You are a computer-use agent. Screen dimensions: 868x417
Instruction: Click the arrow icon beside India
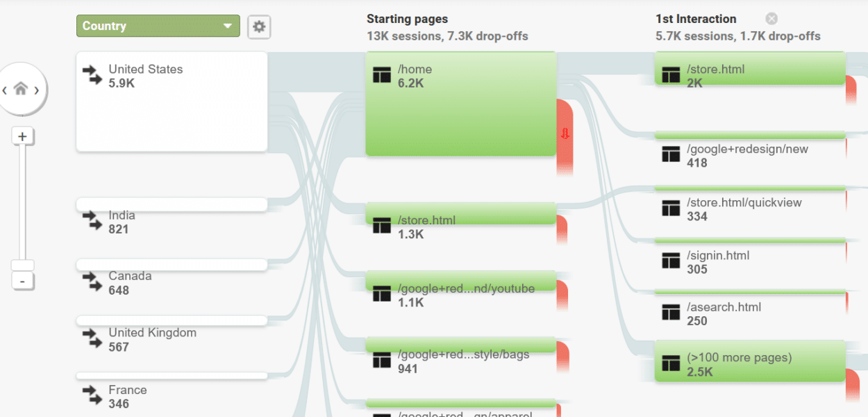click(92, 221)
